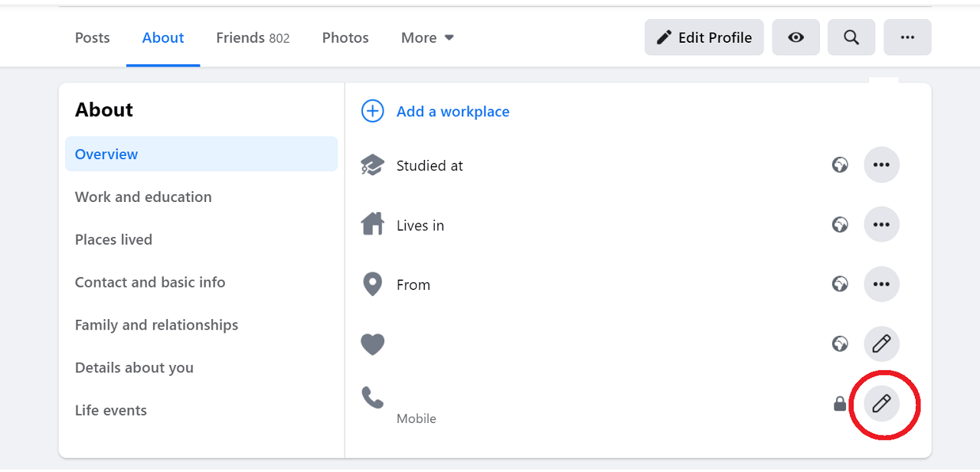980x472 pixels.
Task: Expand the More tab dropdown
Action: coord(427,37)
